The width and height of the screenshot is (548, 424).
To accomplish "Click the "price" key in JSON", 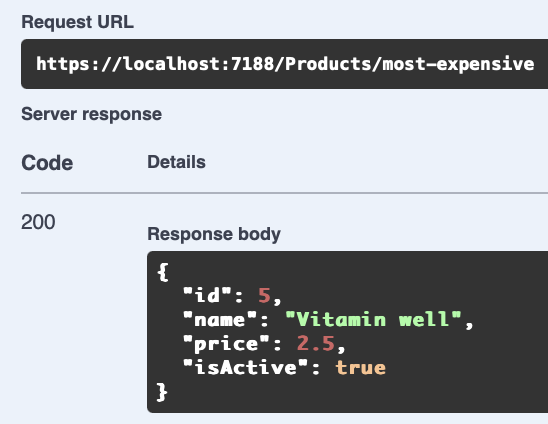I will 226,344.
